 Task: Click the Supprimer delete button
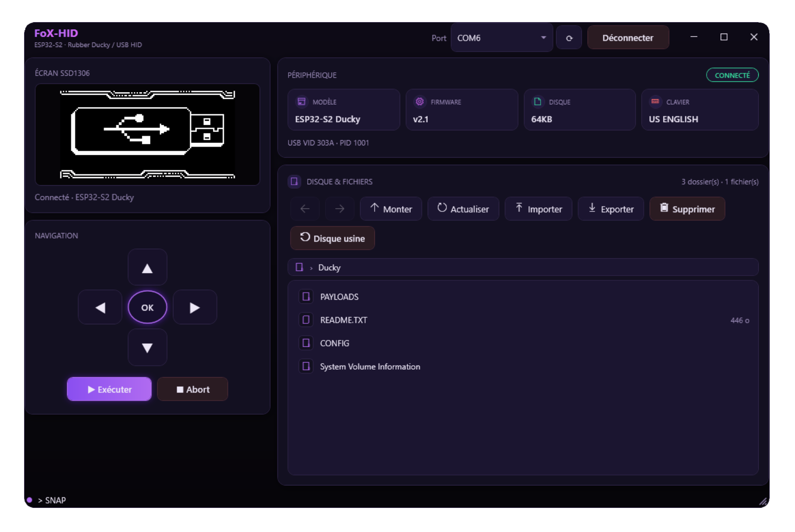[x=687, y=209]
